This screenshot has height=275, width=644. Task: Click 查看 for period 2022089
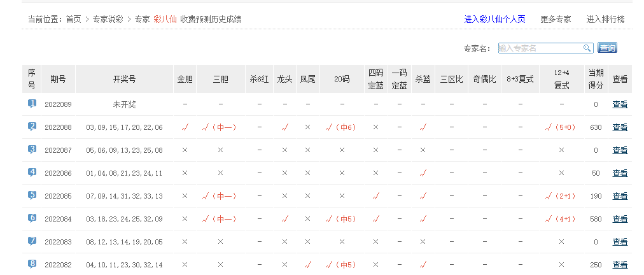[620, 104]
